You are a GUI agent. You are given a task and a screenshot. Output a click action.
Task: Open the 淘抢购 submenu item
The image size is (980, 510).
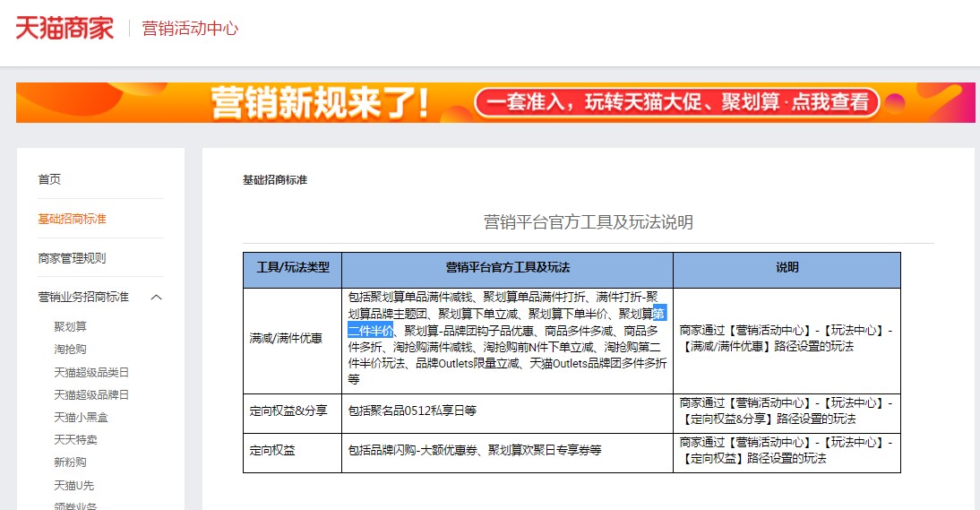point(70,350)
